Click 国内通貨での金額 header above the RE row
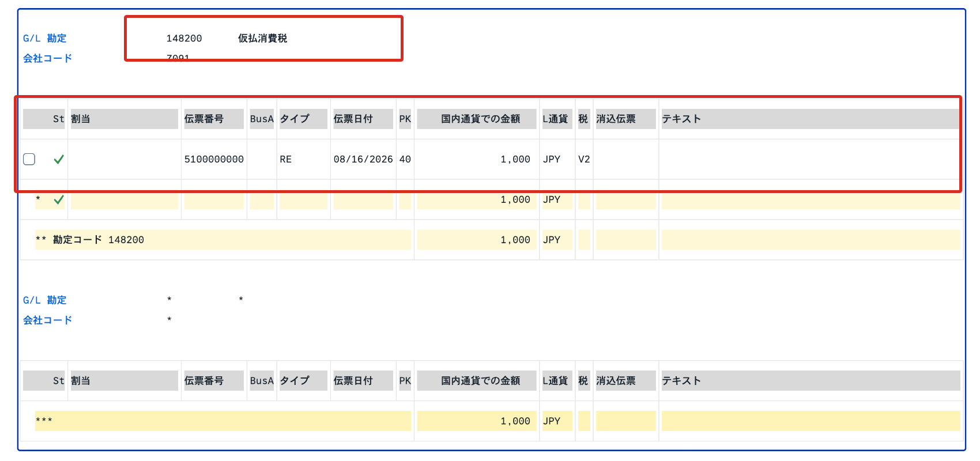The height and width of the screenshot is (461, 980). click(x=477, y=119)
